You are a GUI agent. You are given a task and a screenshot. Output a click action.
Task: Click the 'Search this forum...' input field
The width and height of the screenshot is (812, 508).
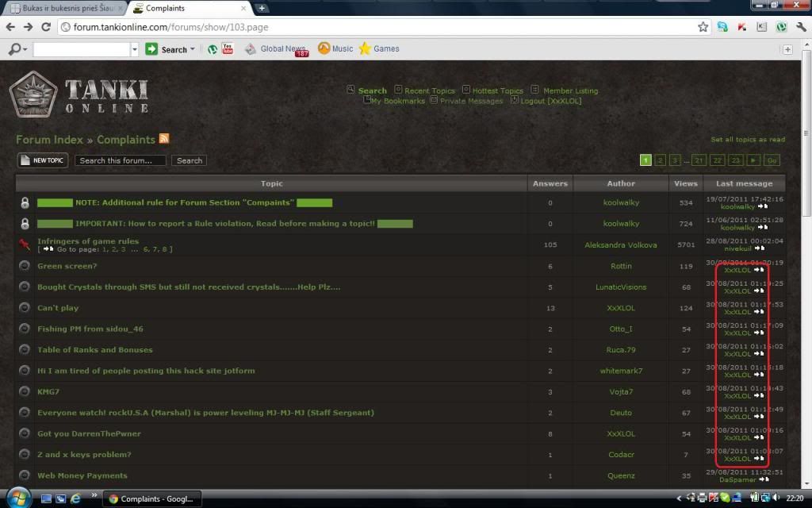click(121, 160)
